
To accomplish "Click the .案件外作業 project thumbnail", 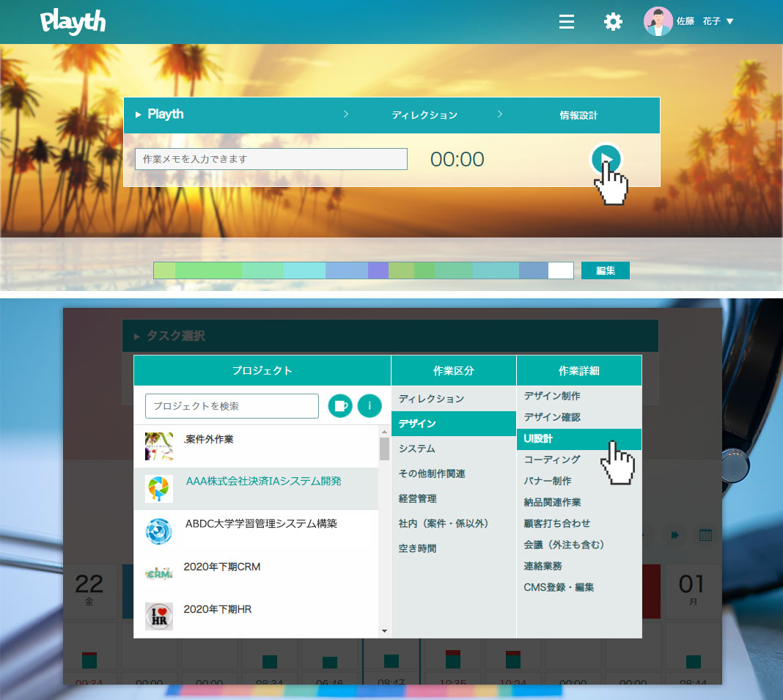I will [159, 446].
